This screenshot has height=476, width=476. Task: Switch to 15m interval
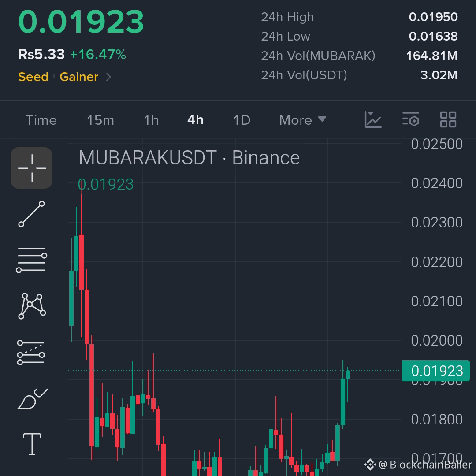pos(100,120)
